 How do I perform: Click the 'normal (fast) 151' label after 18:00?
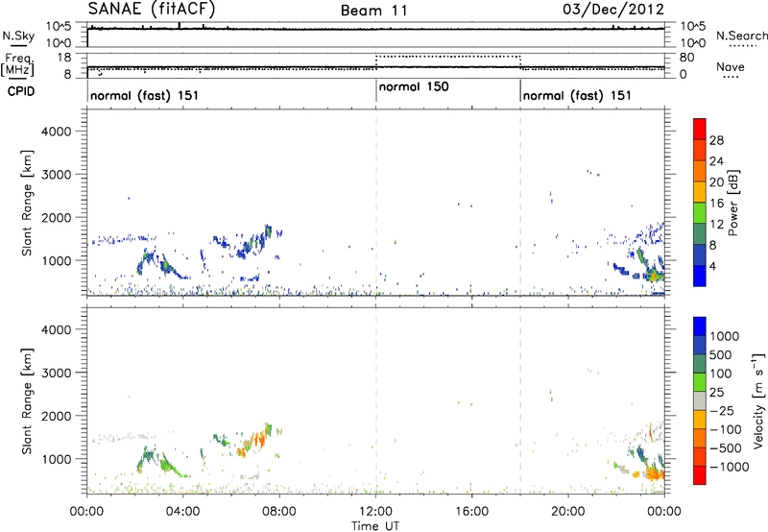(577, 95)
